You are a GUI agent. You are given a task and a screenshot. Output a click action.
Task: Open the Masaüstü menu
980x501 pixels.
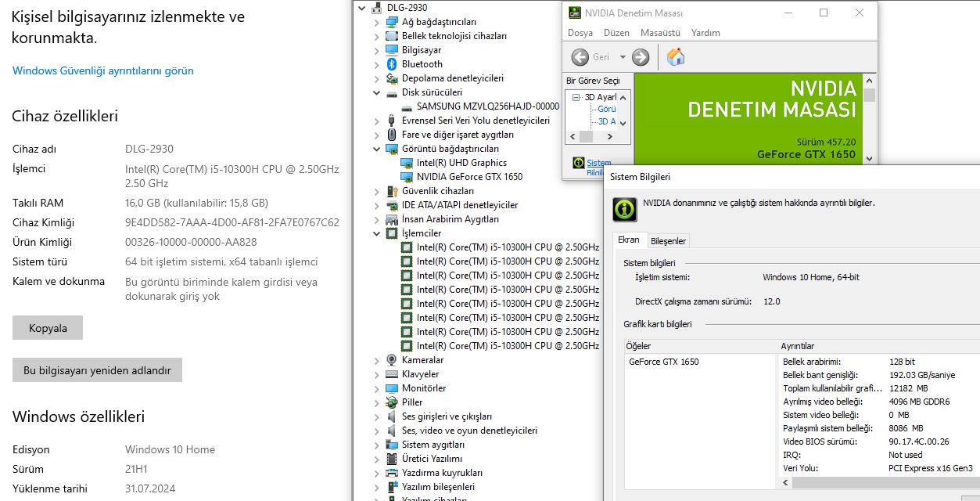click(659, 33)
